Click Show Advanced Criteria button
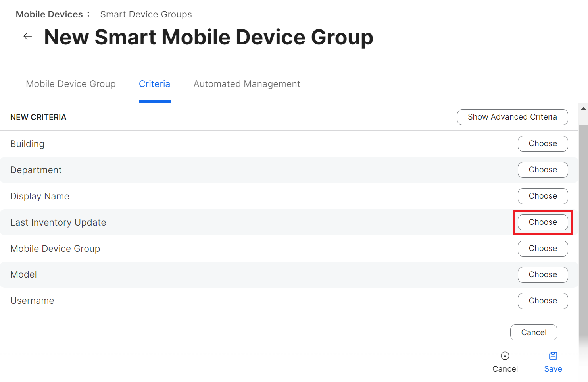Viewport: 588px width, 382px height. click(x=512, y=117)
